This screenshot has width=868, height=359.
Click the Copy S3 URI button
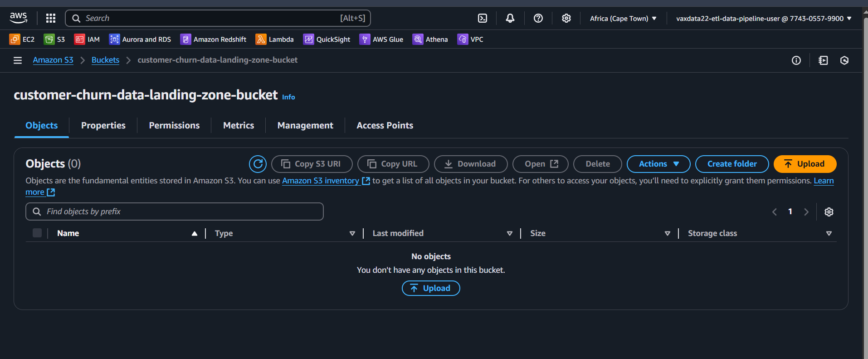[312, 164]
